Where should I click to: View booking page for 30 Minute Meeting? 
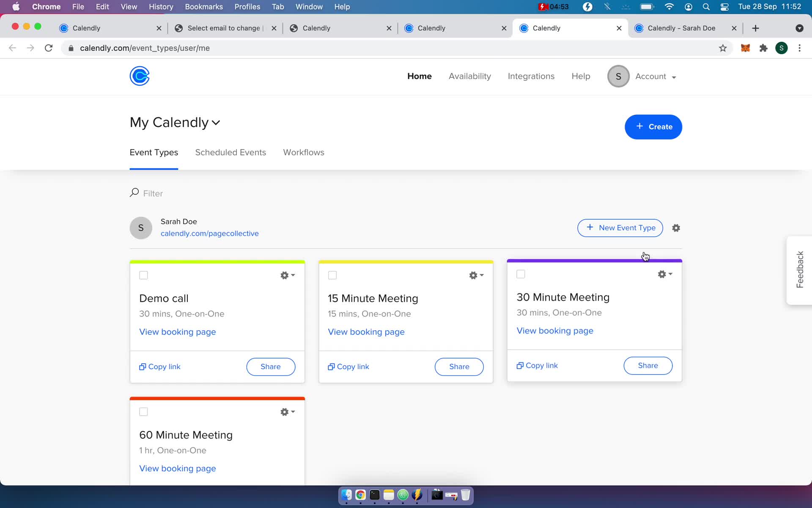(x=555, y=331)
